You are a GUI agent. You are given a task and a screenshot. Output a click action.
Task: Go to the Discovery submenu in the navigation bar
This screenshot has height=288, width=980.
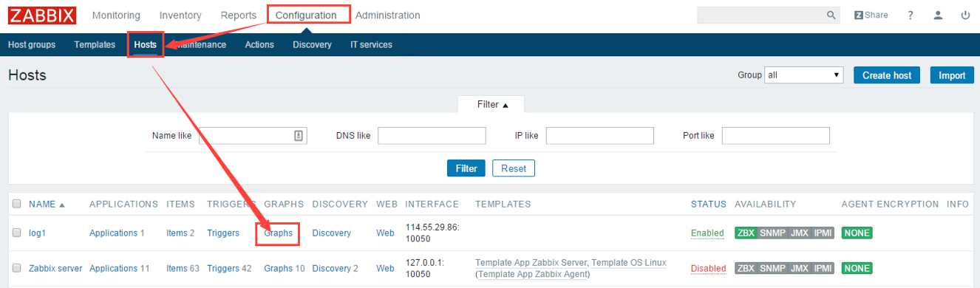pos(312,44)
